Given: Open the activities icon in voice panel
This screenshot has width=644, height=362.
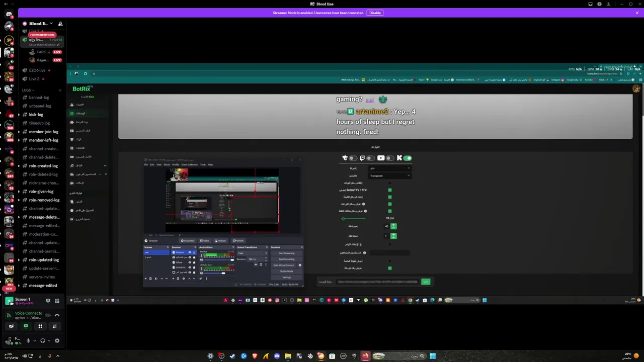Looking at the screenshot, I should point(40,326).
